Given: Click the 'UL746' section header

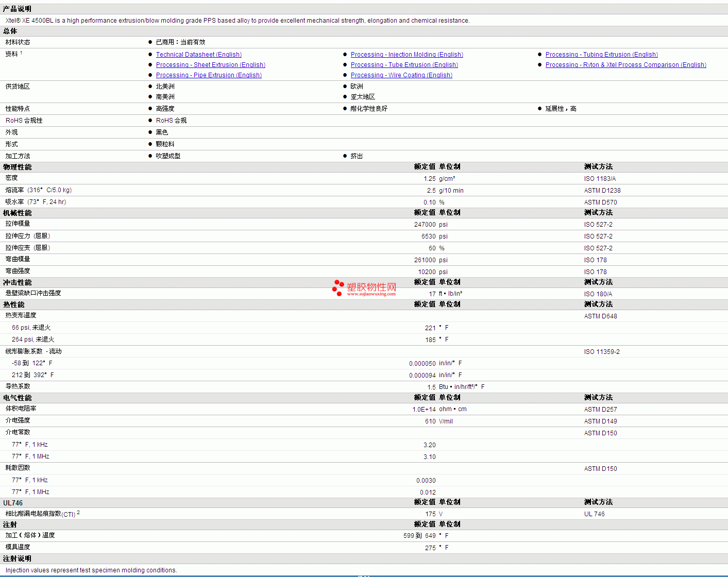Looking at the screenshot, I should point(13,503).
